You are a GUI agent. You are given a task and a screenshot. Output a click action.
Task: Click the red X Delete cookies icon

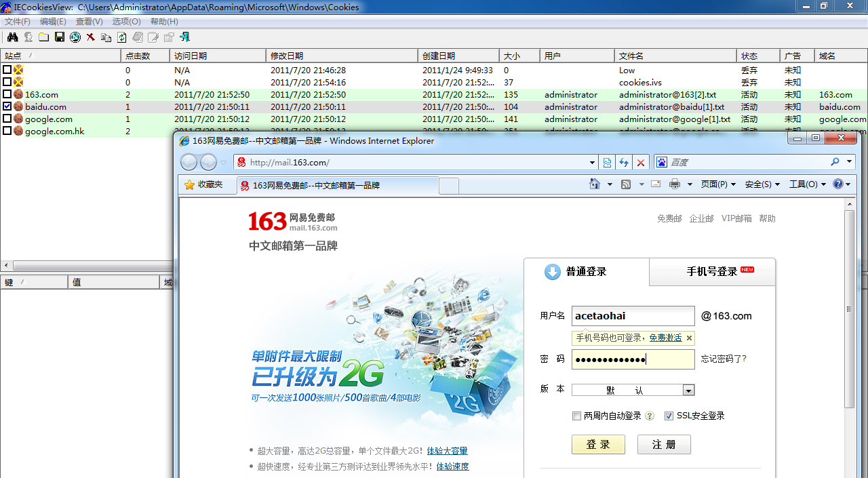(90, 37)
